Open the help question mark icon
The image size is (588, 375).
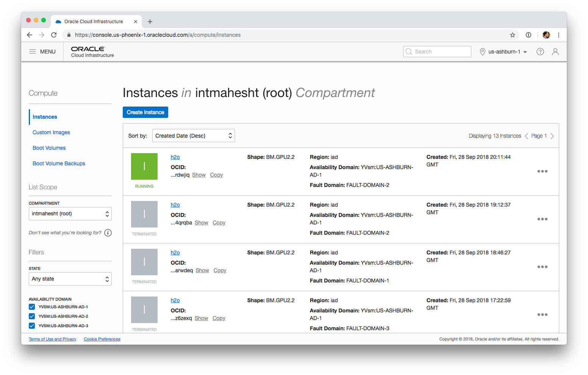pyautogui.click(x=540, y=52)
